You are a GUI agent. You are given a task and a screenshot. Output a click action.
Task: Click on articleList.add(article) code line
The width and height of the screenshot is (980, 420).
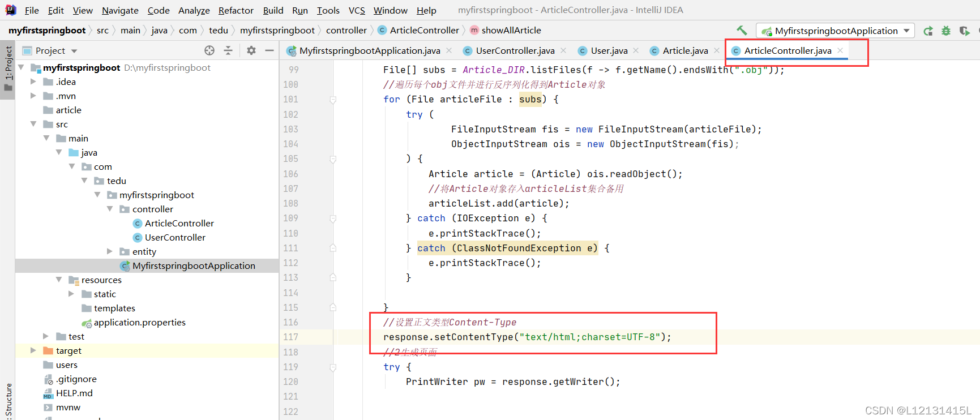499,203
